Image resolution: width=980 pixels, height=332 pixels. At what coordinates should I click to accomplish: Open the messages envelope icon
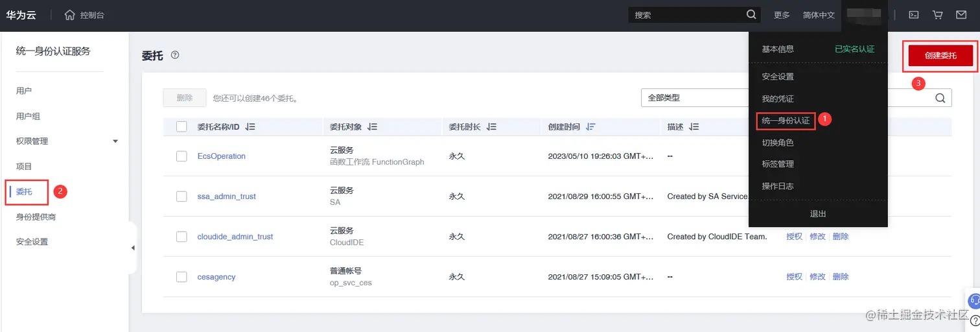pos(961,15)
